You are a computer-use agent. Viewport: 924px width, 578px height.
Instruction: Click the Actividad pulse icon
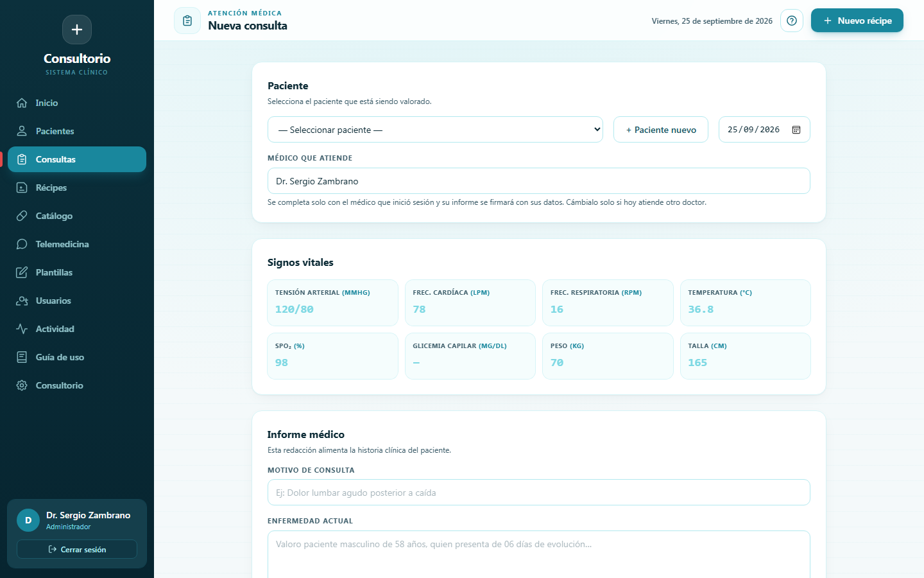coord(22,329)
